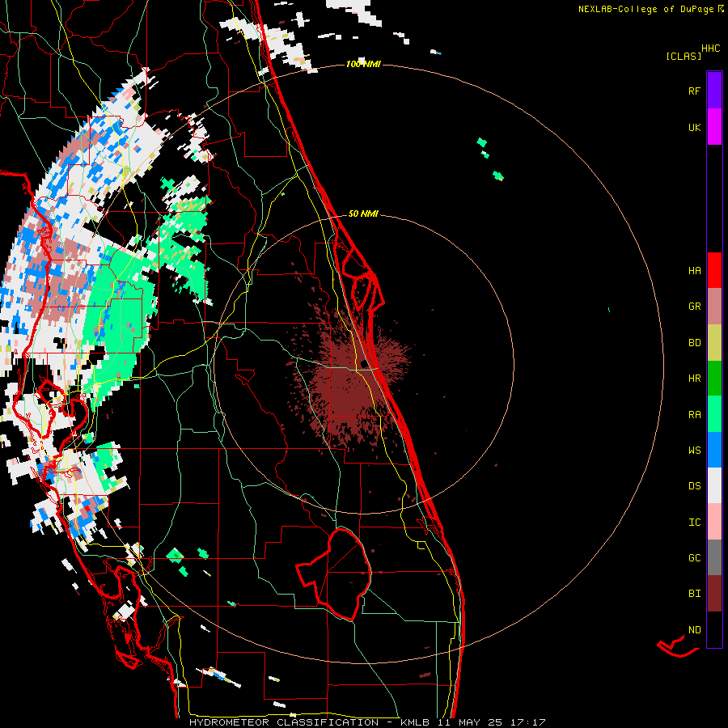Click the HHC product label
Viewport: 728px width, 728px height.
click(x=711, y=49)
